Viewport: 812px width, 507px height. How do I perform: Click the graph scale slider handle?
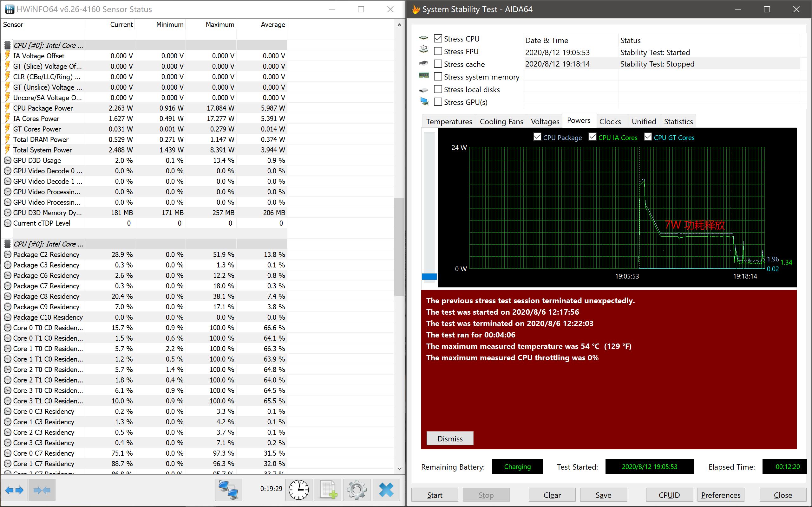429,277
